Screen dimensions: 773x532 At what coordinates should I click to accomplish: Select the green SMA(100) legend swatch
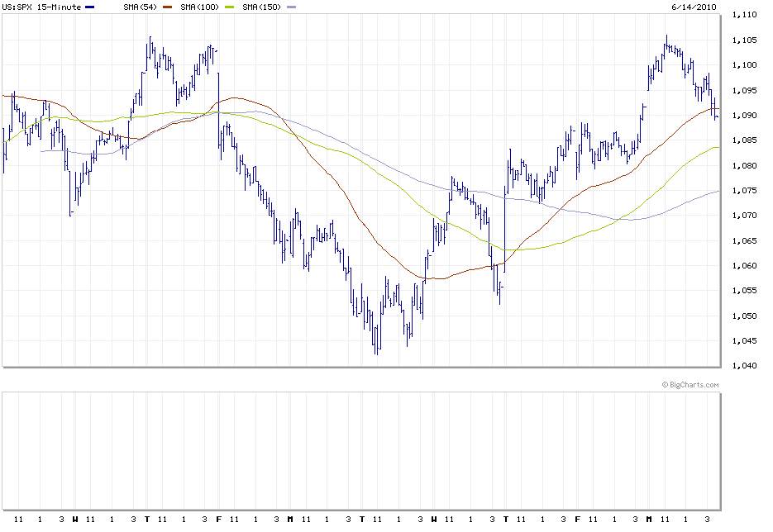230,7
